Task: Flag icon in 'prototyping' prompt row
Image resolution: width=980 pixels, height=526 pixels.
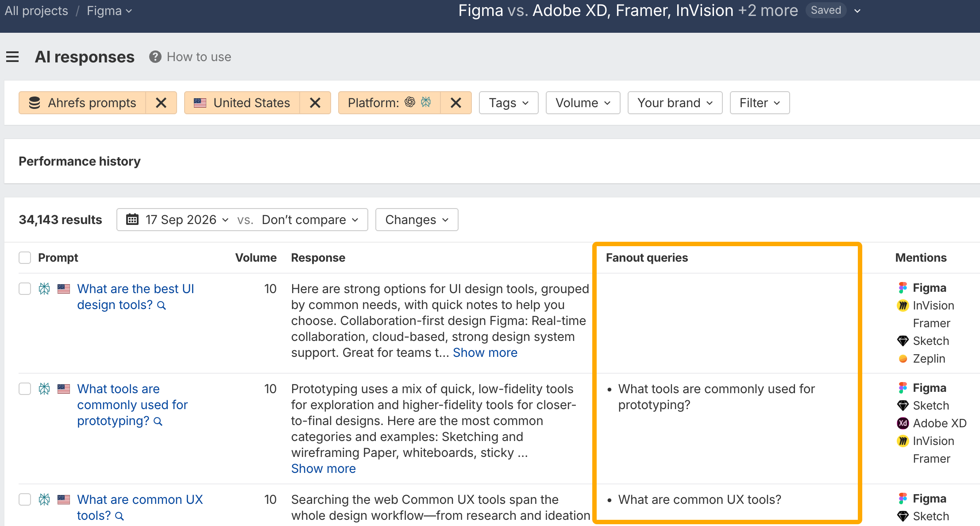Action: coord(64,389)
